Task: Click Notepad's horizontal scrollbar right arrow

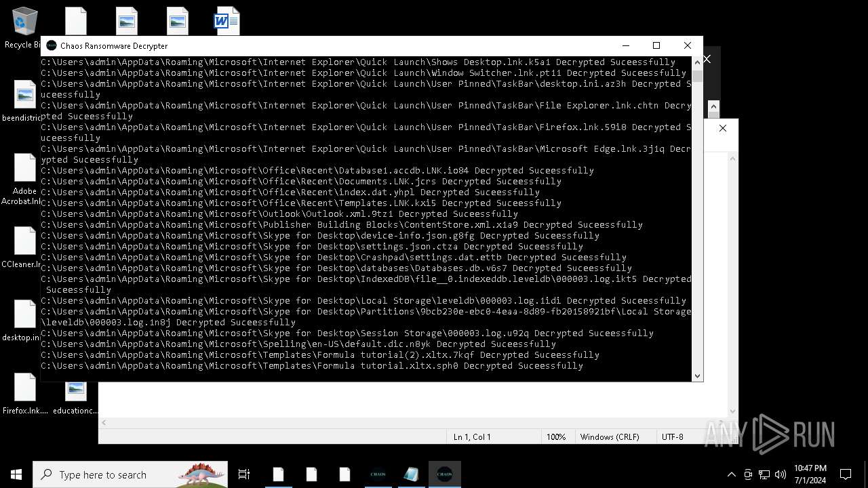Action: (722, 422)
